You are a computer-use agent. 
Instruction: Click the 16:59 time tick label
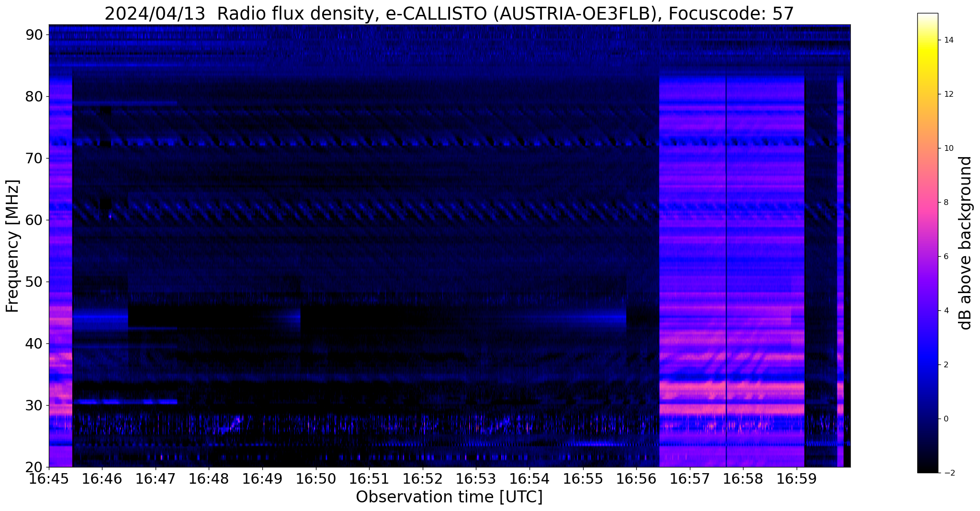(797, 479)
